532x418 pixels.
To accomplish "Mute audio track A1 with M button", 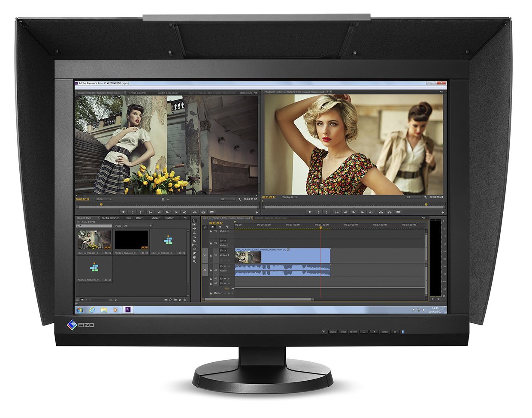I will pyautogui.click(x=225, y=266).
